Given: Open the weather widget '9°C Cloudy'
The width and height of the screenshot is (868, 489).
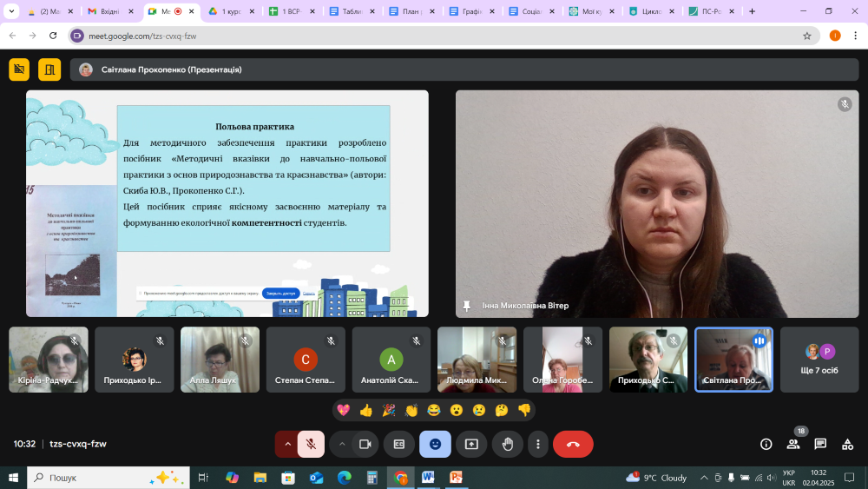Looking at the screenshot, I should (656, 478).
